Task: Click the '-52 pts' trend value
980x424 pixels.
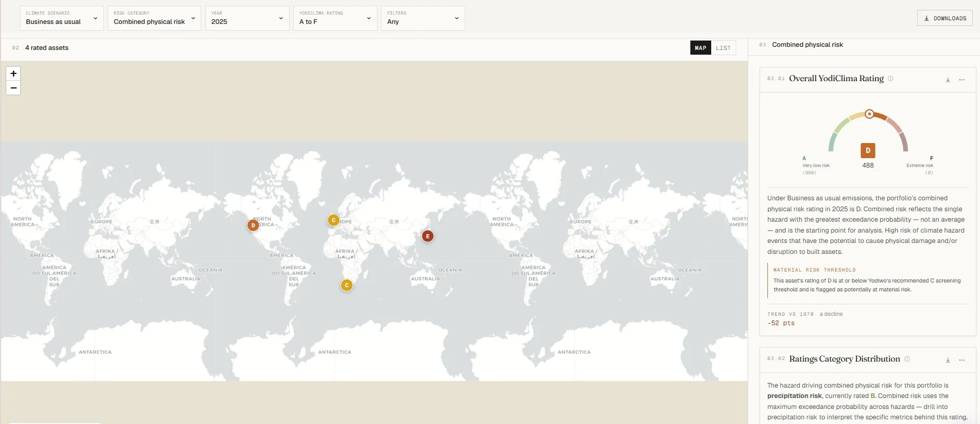Action: click(x=781, y=323)
